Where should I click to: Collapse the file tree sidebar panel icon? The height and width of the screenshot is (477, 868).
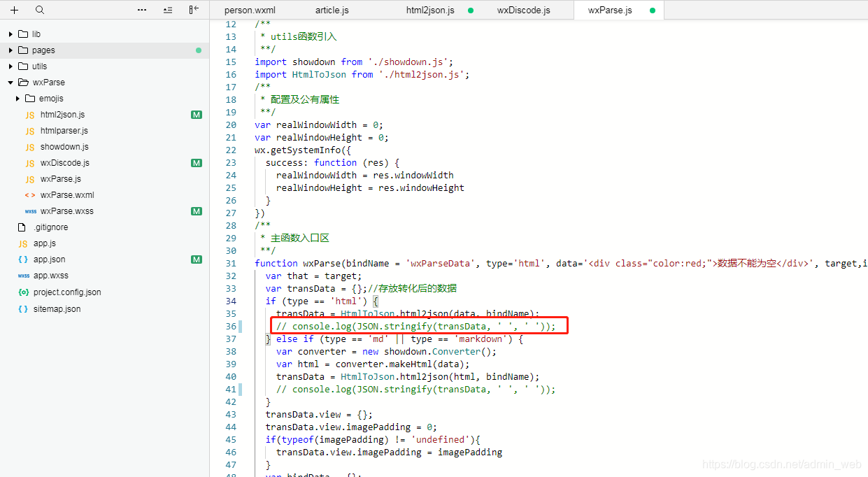194,10
